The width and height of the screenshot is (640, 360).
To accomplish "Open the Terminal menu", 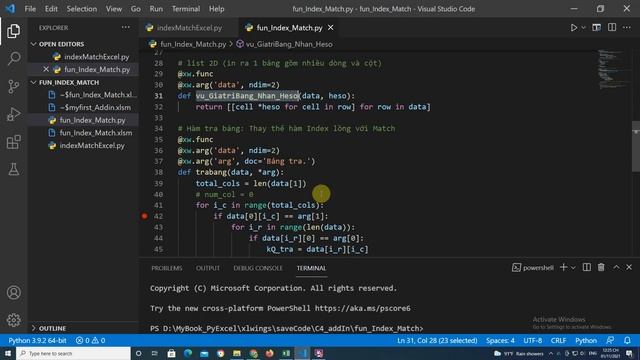I will tap(186, 9).
